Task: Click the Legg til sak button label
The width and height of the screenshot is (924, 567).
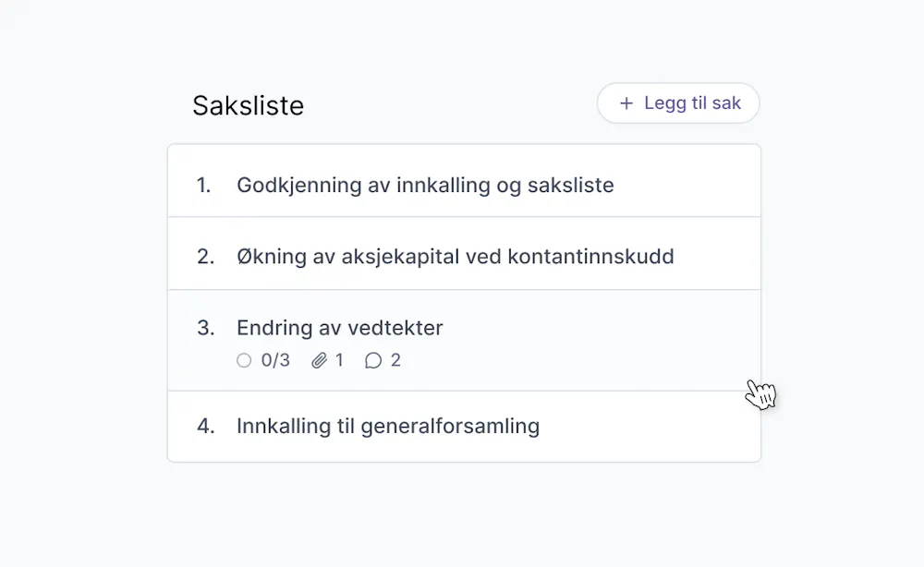Action: (692, 103)
